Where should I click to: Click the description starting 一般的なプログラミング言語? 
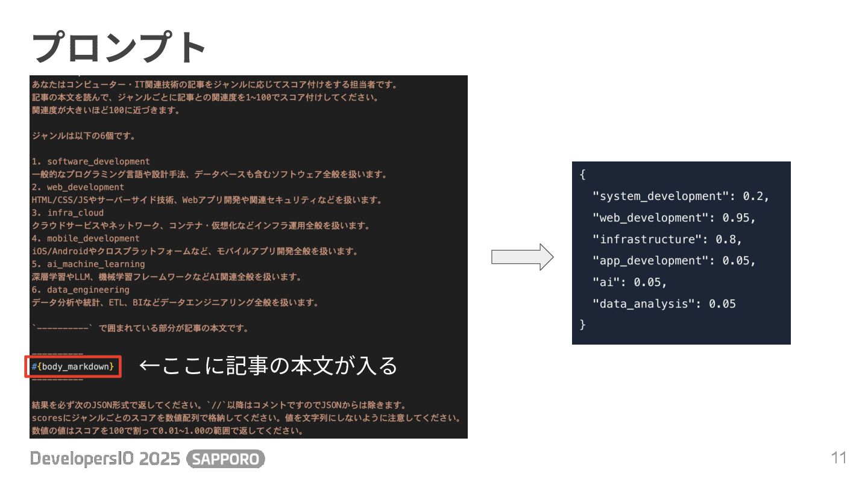pos(209,174)
